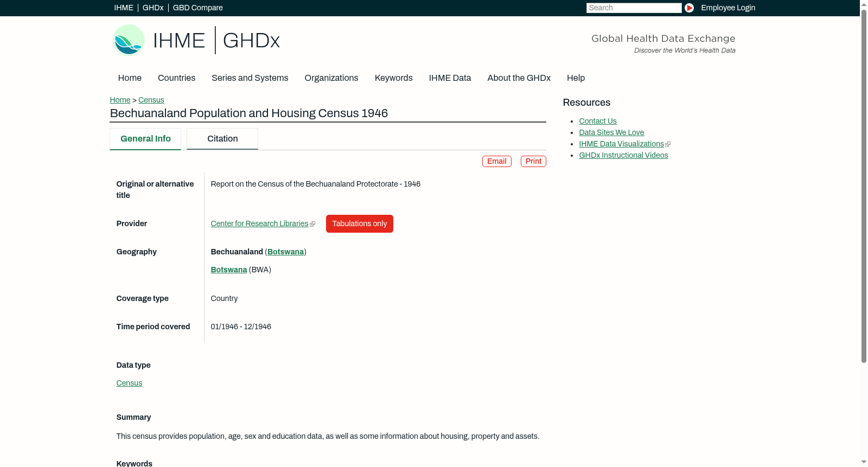
Task: Open the IHME Data menu
Action: point(450,78)
